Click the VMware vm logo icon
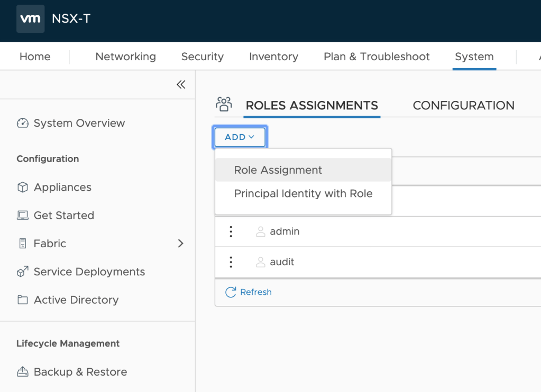 click(x=30, y=19)
